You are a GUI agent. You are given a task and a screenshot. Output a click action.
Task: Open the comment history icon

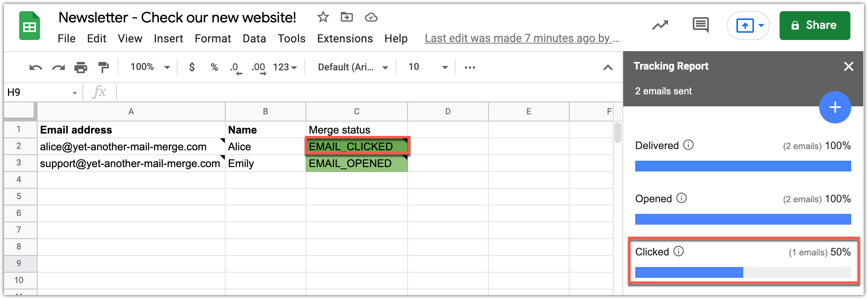[700, 25]
